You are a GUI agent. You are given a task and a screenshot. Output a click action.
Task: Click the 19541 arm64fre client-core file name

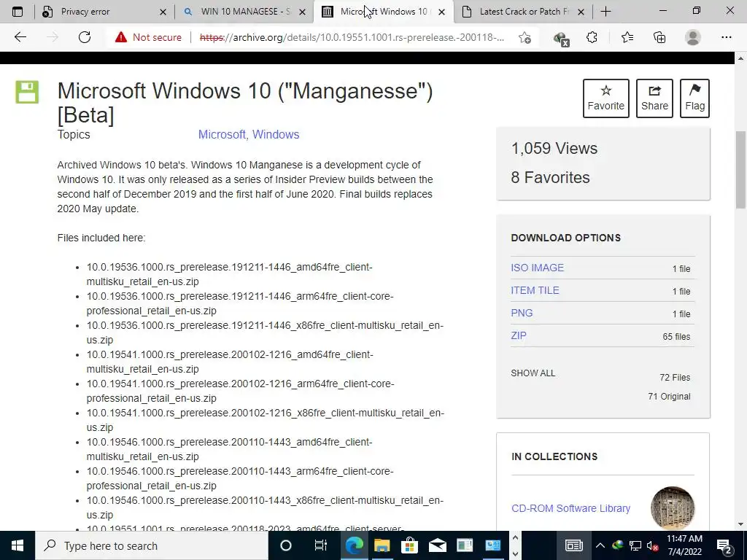pyautogui.click(x=240, y=391)
